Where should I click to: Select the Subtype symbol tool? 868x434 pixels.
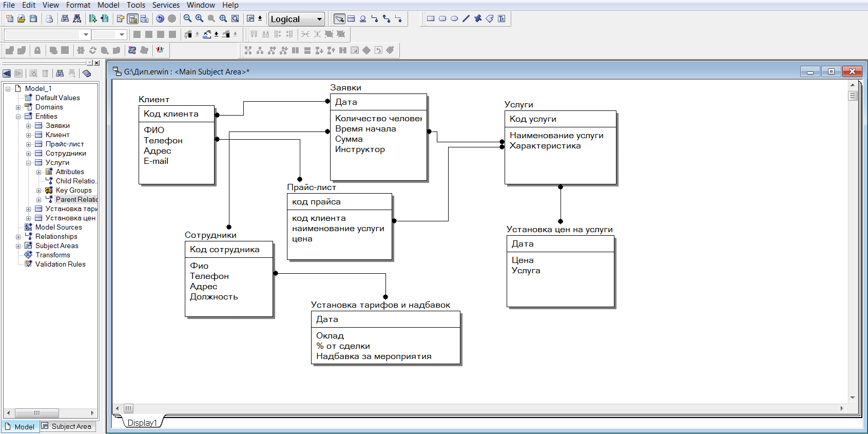click(363, 19)
